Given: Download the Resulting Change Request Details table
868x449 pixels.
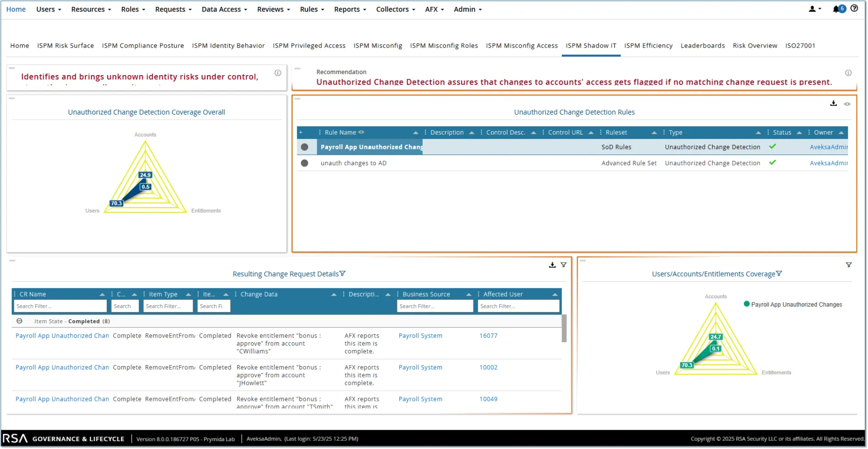Looking at the screenshot, I should pyautogui.click(x=553, y=265).
